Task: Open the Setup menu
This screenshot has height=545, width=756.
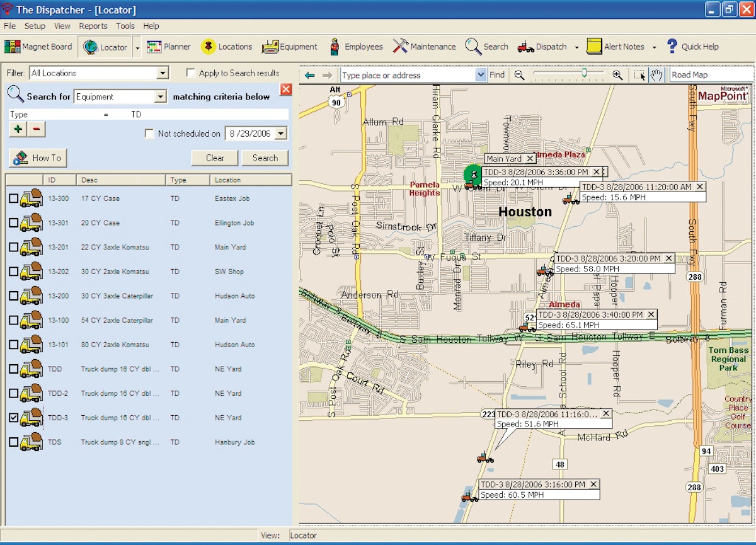Action: (35, 26)
